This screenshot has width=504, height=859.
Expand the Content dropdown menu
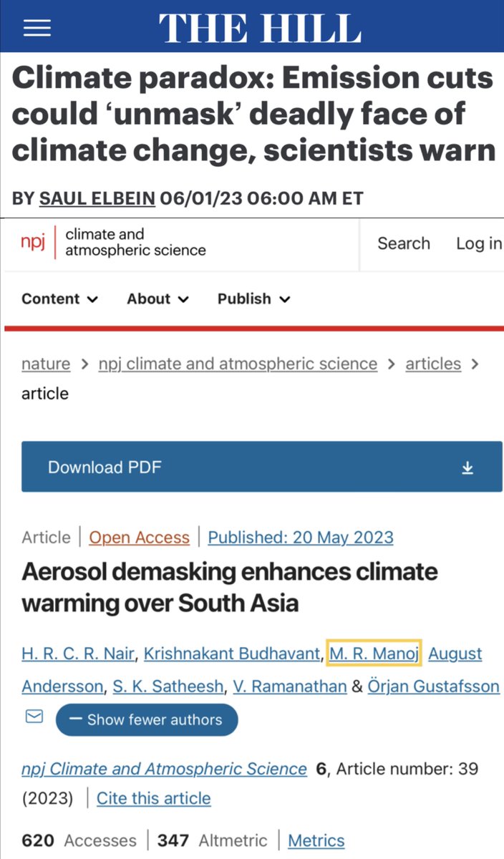[60, 299]
